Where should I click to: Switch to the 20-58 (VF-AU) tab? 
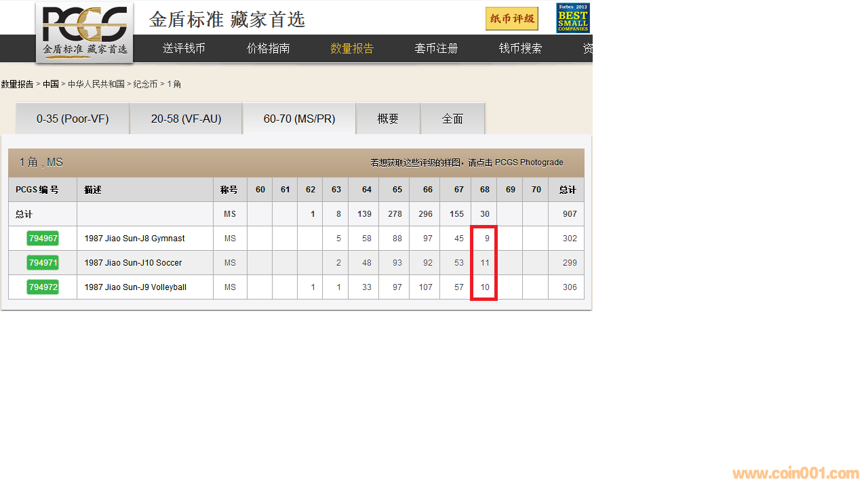pos(186,119)
